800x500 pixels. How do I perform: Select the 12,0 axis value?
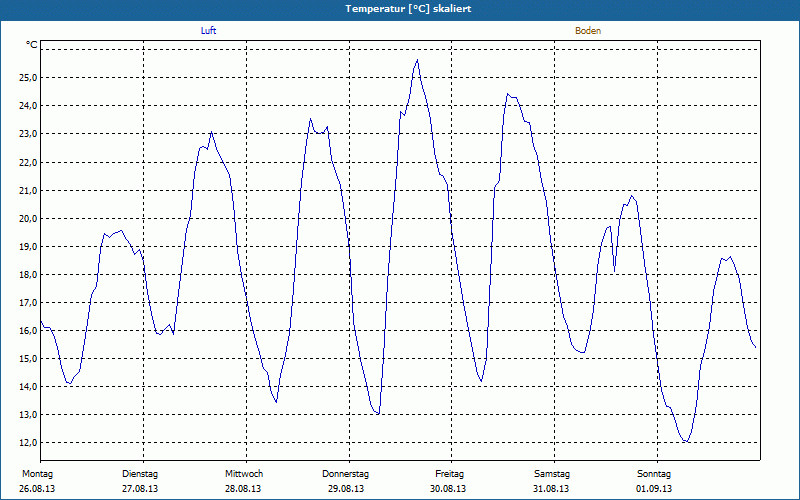[x=28, y=443]
